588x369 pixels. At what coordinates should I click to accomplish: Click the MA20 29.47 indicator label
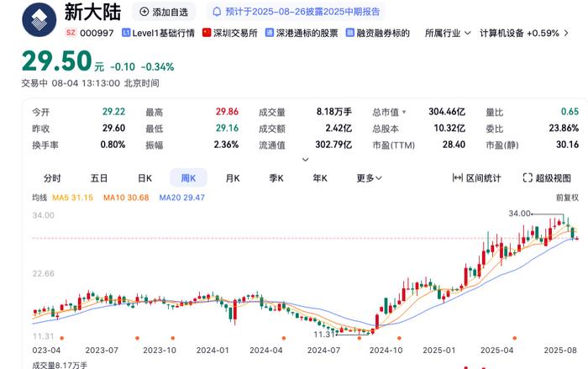click(x=182, y=198)
